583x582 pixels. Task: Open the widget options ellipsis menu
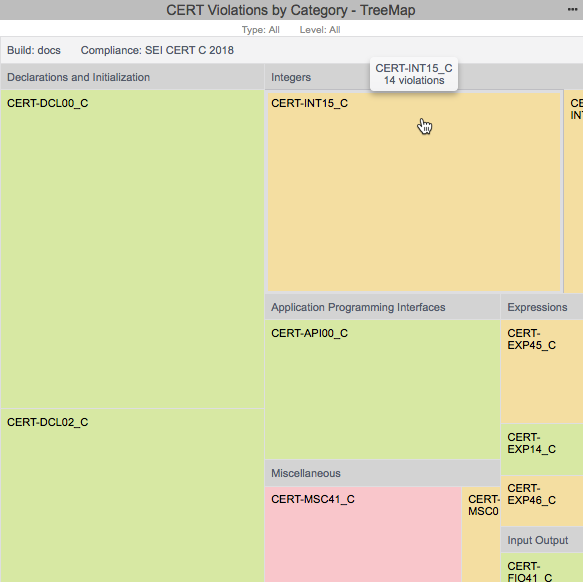572,10
